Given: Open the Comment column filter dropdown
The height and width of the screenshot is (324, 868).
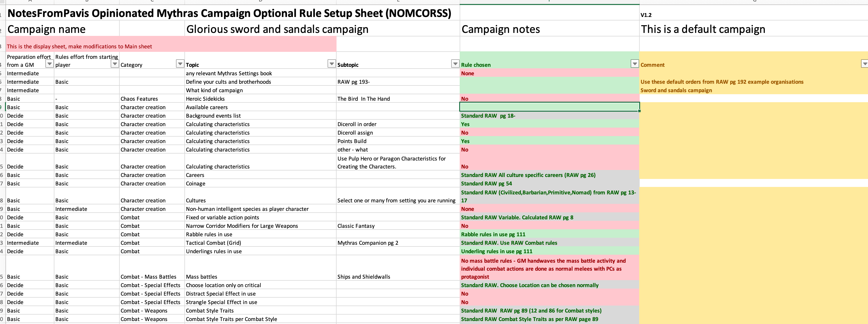Looking at the screenshot, I should pyautogui.click(x=865, y=64).
